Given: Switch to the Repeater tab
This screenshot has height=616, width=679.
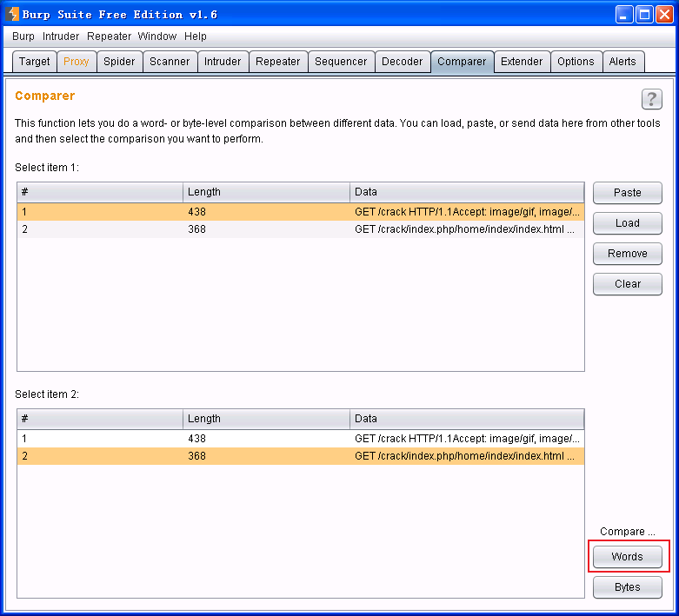Looking at the screenshot, I should (277, 62).
